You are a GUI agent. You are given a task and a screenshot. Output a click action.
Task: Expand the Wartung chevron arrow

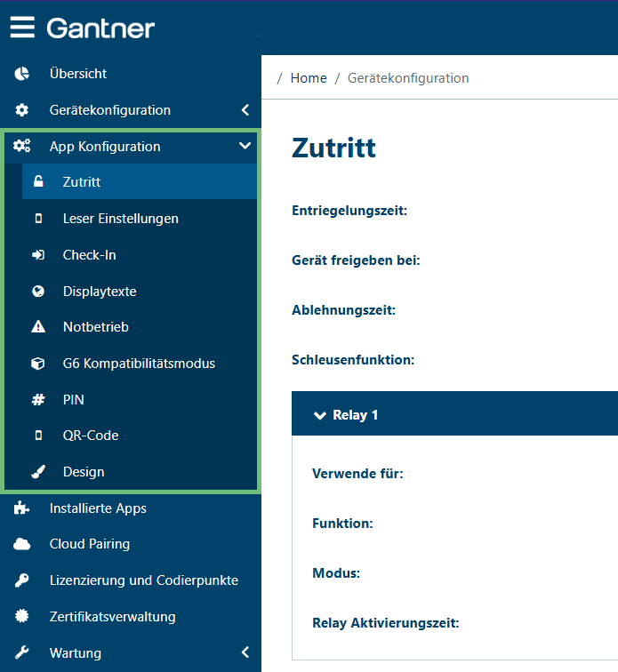point(245,652)
